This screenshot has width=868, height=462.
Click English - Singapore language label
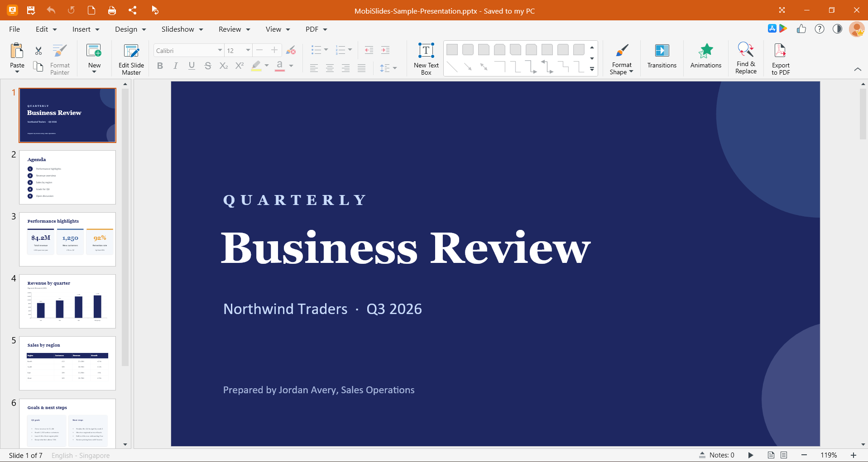(81, 456)
